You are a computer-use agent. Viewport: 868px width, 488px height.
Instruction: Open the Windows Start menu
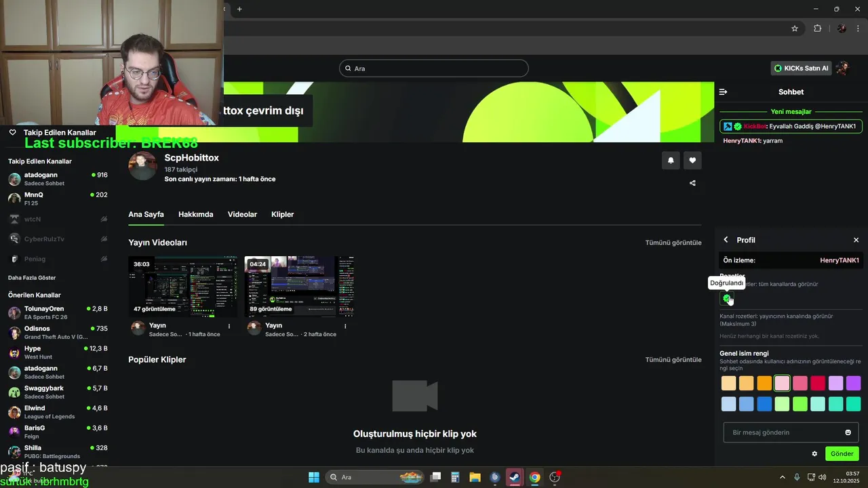click(x=314, y=477)
